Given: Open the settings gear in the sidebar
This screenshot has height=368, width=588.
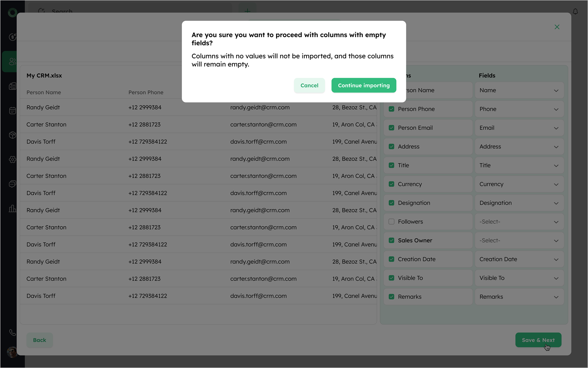Looking at the screenshot, I should tap(12, 159).
